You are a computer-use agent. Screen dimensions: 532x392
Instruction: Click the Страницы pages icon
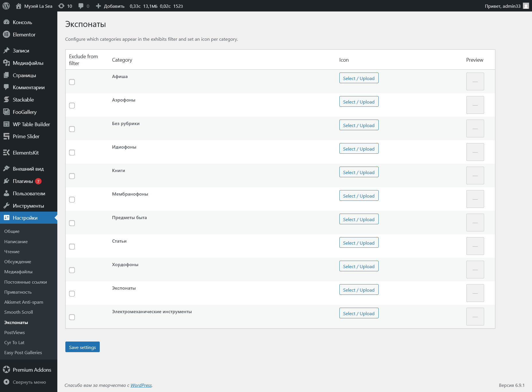tap(6, 75)
